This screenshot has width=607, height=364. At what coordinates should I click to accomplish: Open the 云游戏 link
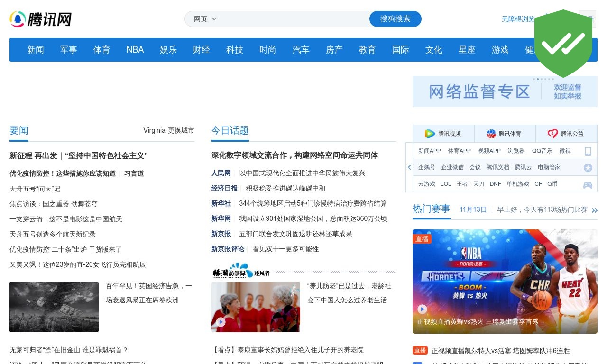(x=427, y=184)
